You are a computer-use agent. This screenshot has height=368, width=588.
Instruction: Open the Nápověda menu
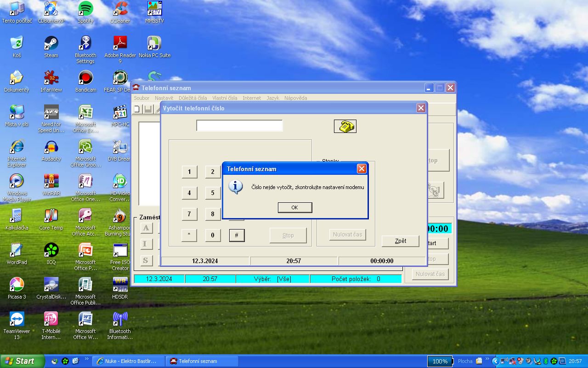click(x=295, y=98)
